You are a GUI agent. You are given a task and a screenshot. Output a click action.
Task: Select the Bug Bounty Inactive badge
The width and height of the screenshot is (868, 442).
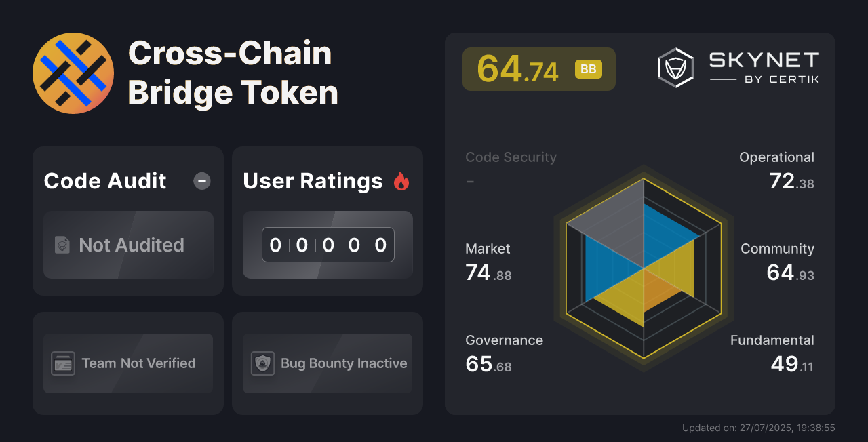pyautogui.click(x=328, y=363)
